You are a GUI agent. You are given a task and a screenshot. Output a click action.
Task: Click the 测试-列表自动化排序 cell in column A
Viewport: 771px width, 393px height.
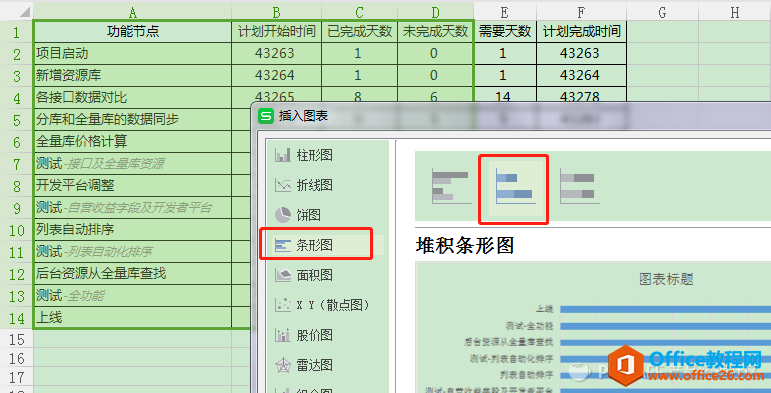133,252
